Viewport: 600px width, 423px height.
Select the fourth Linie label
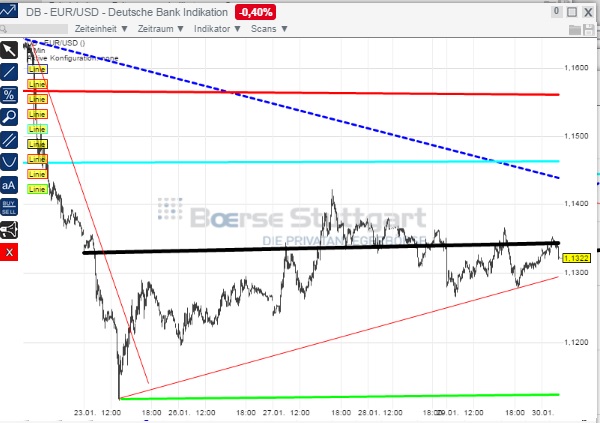pos(37,114)
